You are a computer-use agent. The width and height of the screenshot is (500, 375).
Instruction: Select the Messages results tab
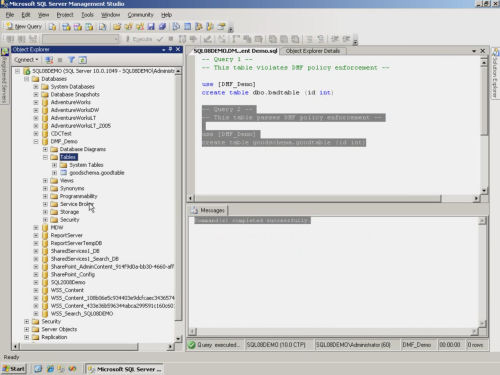208,210
